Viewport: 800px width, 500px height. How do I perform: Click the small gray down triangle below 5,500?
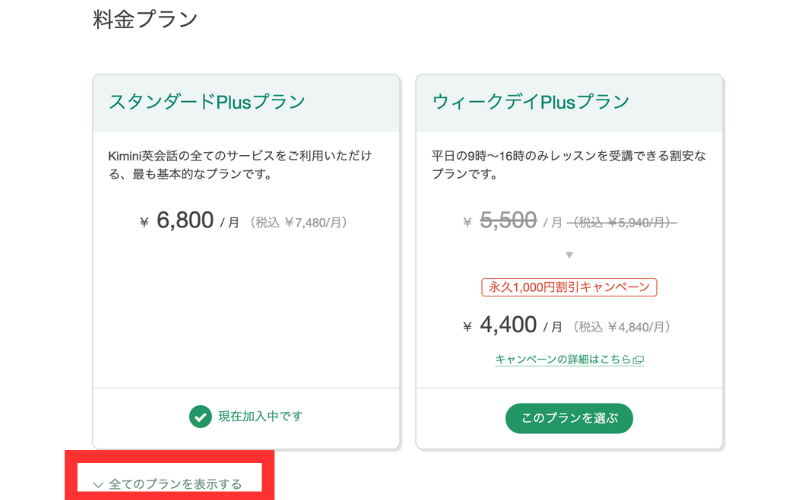coord(569,255)
